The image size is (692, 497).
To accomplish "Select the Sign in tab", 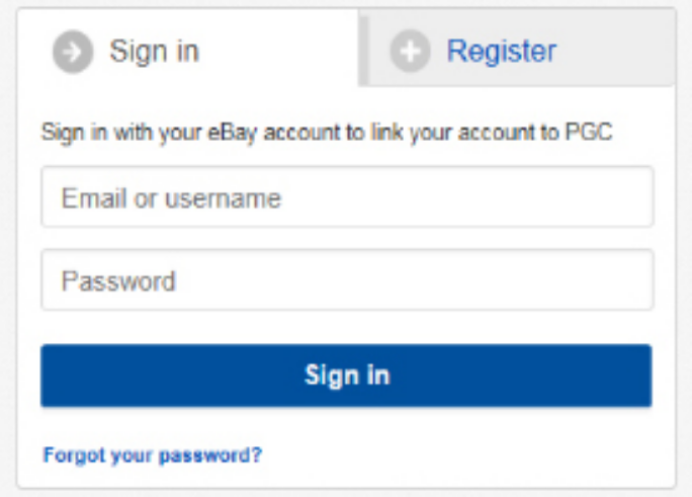I will coord(153,51).
